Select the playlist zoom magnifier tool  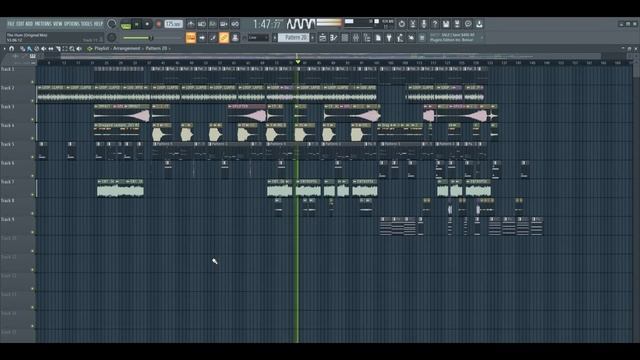[72, 49]
